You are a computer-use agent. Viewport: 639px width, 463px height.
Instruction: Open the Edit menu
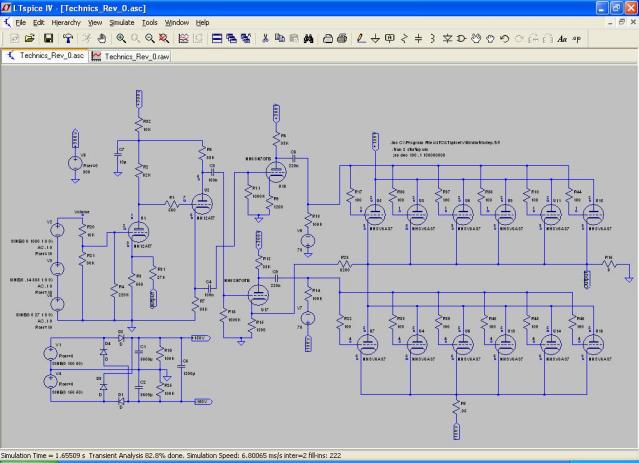[x=38, y=22]
